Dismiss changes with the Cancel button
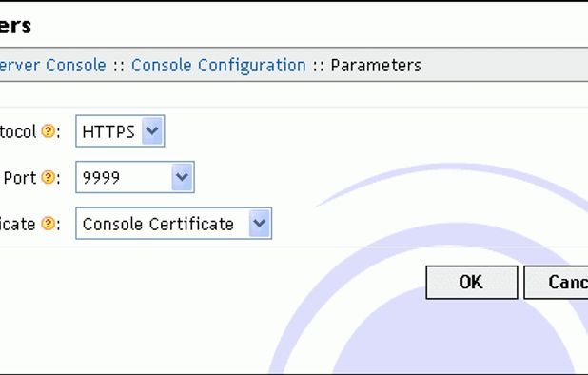This screenshot has height=375, width=588. tap(556, 283)
